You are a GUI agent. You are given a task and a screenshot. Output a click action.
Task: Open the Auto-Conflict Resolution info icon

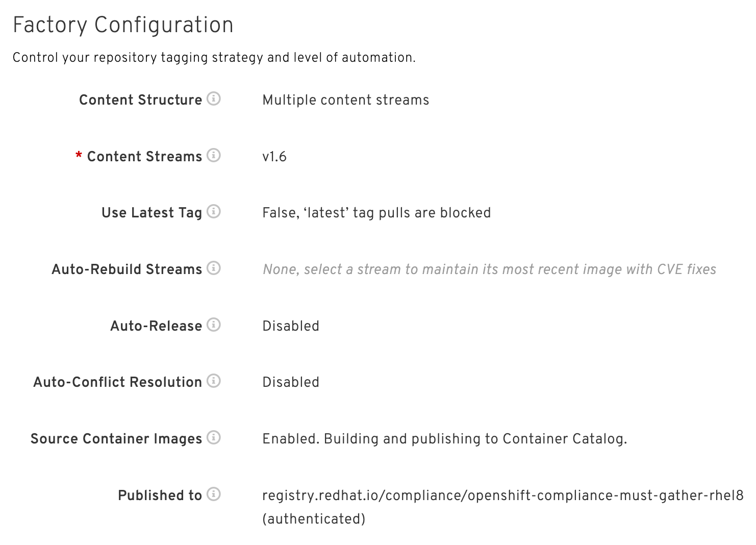[214, 381]
